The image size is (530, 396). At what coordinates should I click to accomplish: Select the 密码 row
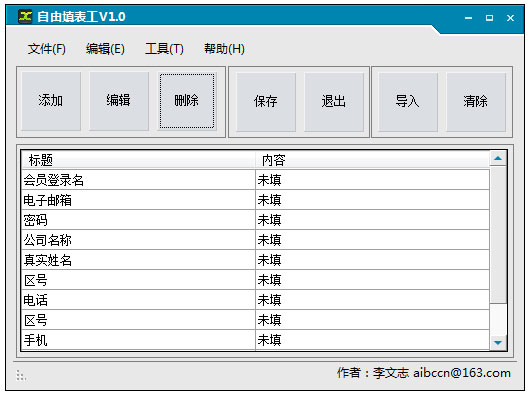click(255, 220)
